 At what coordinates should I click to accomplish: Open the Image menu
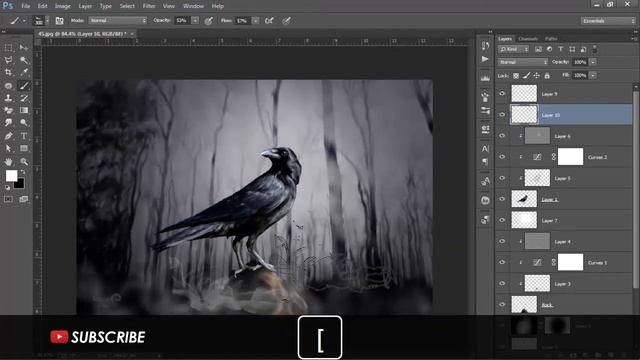(62, 6)
